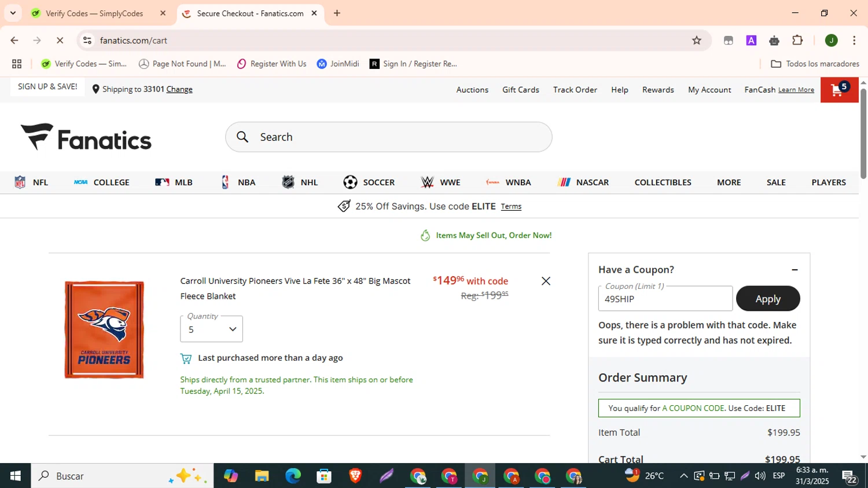Open the bookmarks apps grid icon
868x488 pixels.
click(17, 64)
